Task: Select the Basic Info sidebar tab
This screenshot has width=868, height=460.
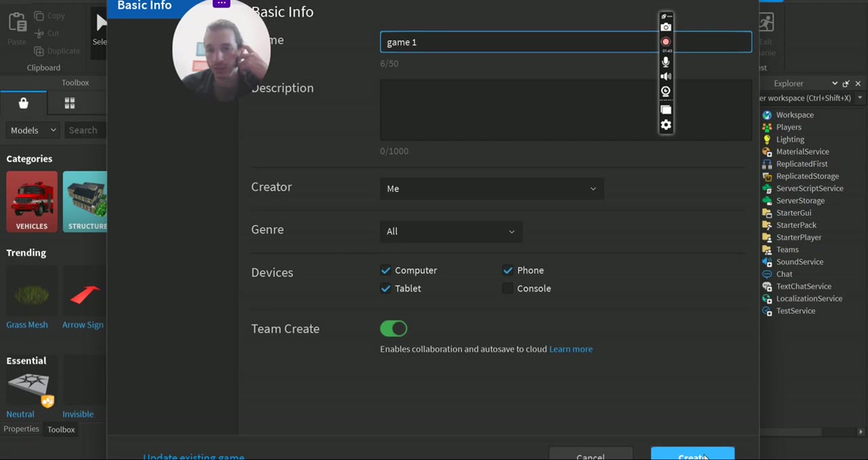Action: (144, 6)
